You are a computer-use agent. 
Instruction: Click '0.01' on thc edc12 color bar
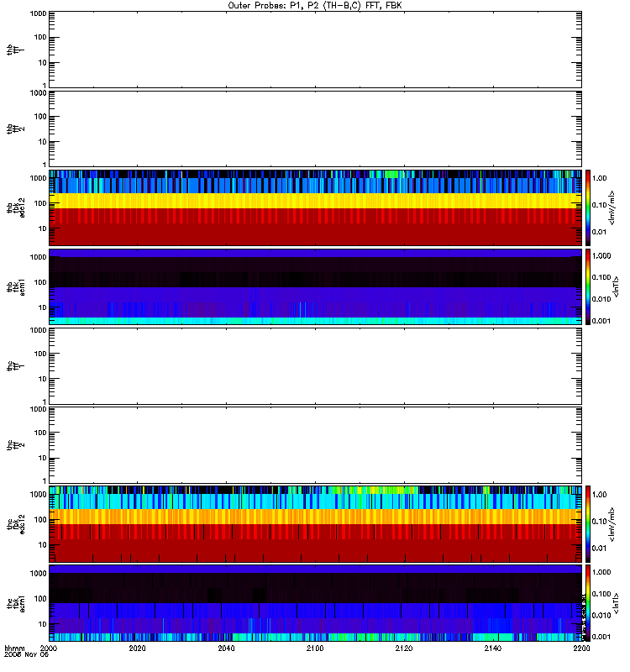tap(600, 549)
